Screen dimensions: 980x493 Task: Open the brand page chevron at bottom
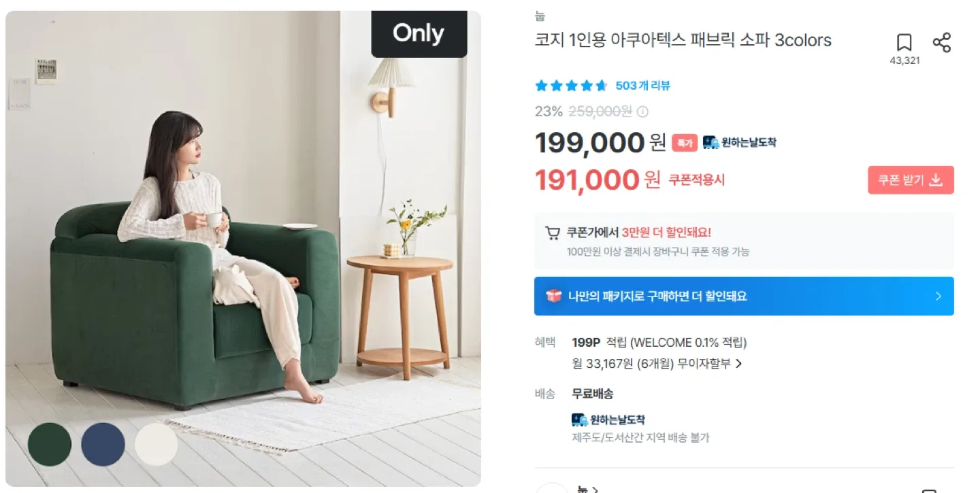coord(595,489)
